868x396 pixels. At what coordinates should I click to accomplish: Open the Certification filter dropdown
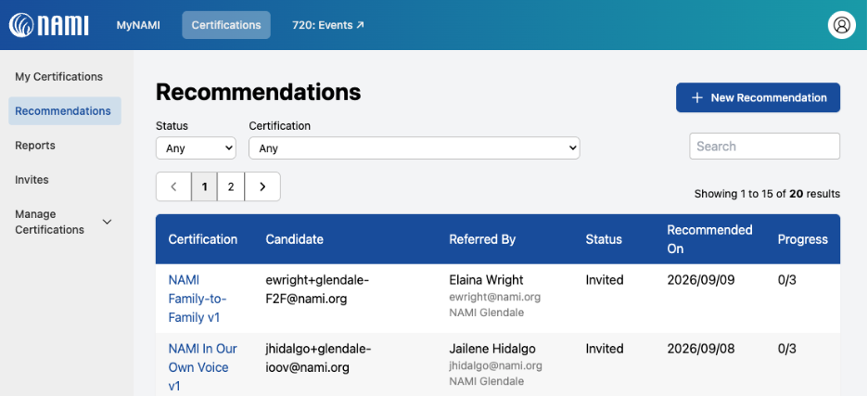click(415, 148)
